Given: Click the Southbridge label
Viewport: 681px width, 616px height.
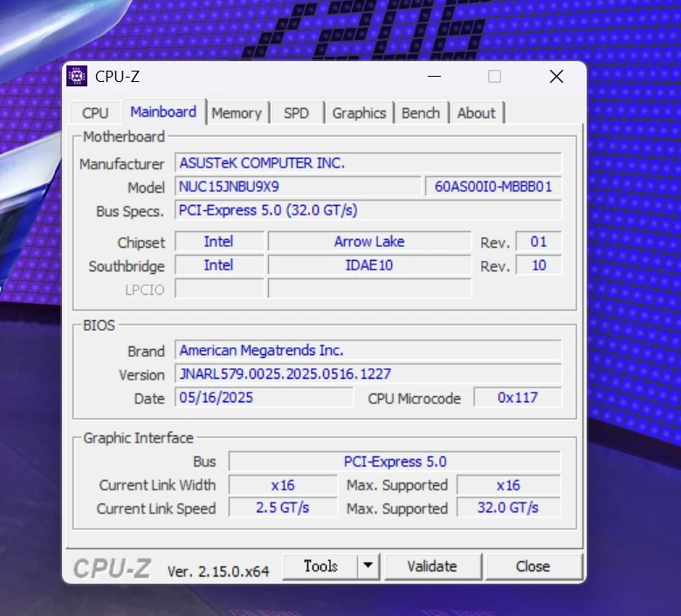Looking at the screenshot, I should pyautogui.click(x=127, y=266).
